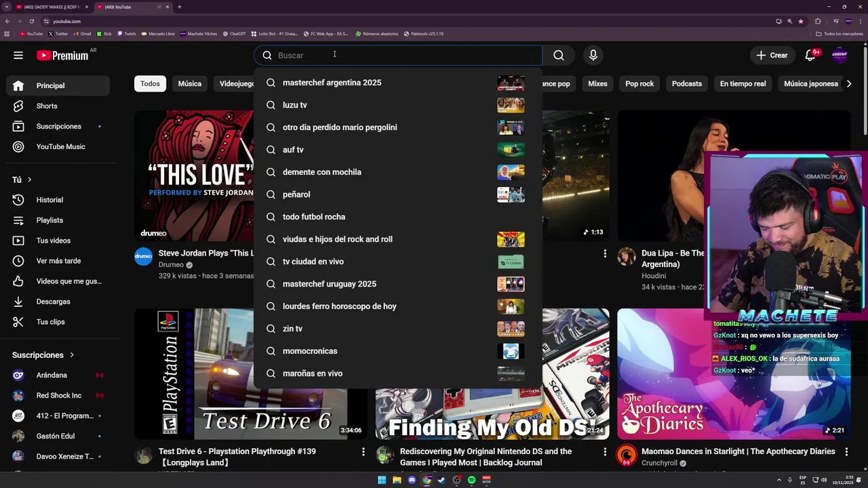Image resolution: width=868 pixels, height=488 pixels.
Task: Click the Crear button
Action: click(x=772, y=56)
